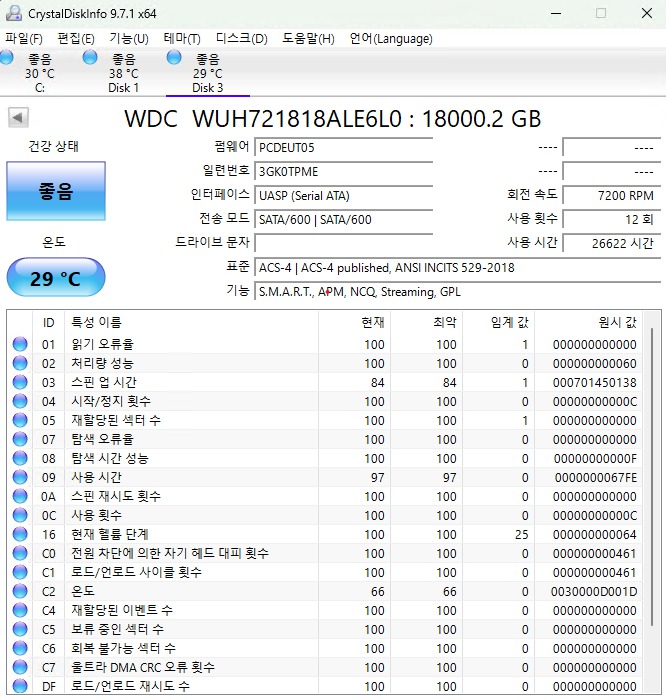Click the attribute list vertical scrollbar

[x=652, y=502]
